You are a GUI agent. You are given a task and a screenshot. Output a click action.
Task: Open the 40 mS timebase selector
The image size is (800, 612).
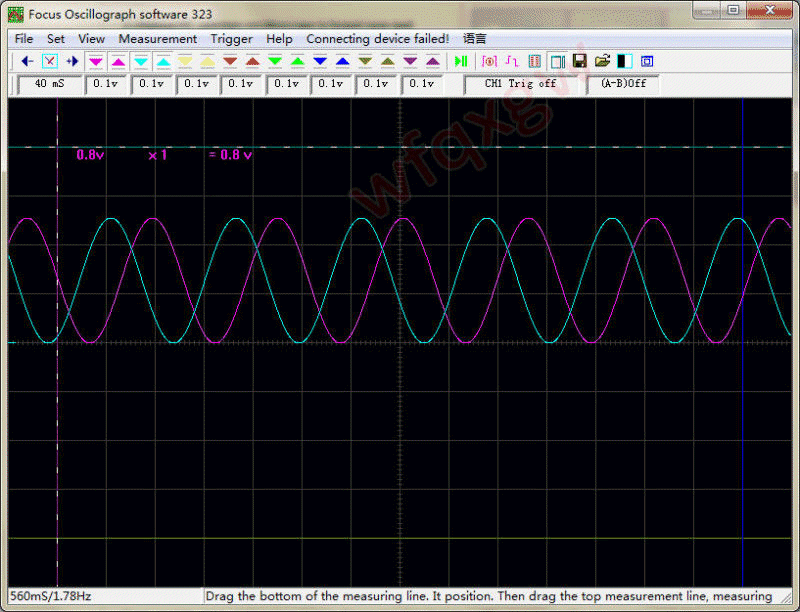point(48,84)
